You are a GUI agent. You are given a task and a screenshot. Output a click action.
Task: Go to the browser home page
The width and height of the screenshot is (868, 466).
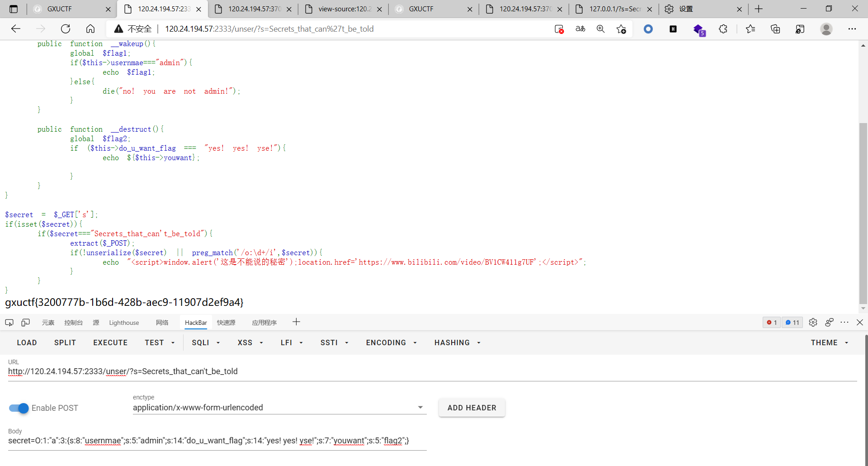[90, 29]
